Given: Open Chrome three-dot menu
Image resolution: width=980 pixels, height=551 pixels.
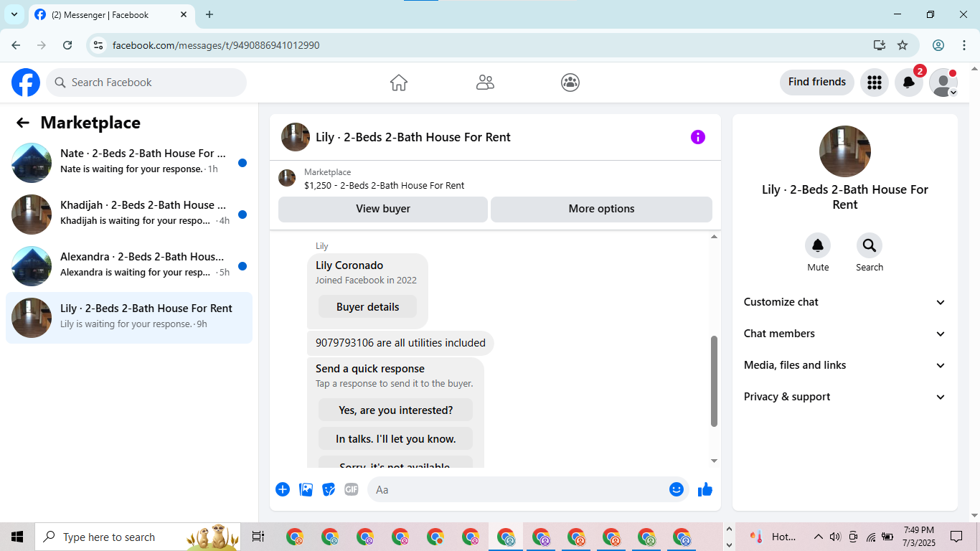Looking at the screenshot, I should coord(963,45).
